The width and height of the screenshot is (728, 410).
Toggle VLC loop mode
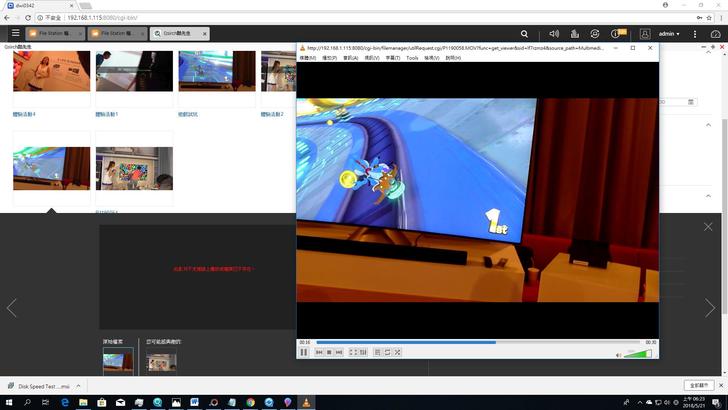[x=387, y=352]
